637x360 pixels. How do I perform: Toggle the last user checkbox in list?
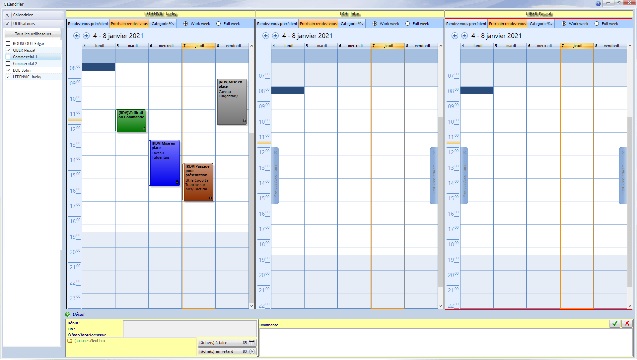8,76
